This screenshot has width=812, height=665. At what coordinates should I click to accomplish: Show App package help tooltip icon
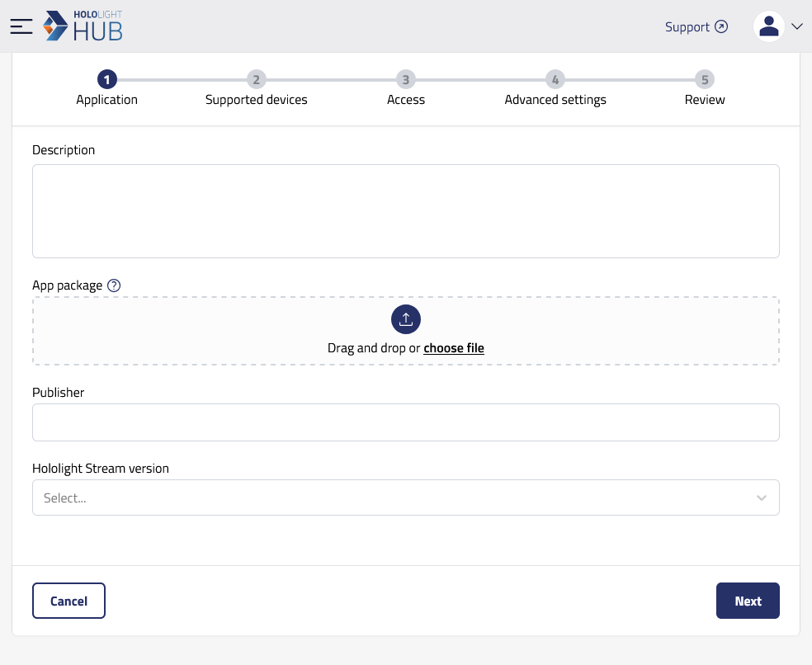point(114,285)
